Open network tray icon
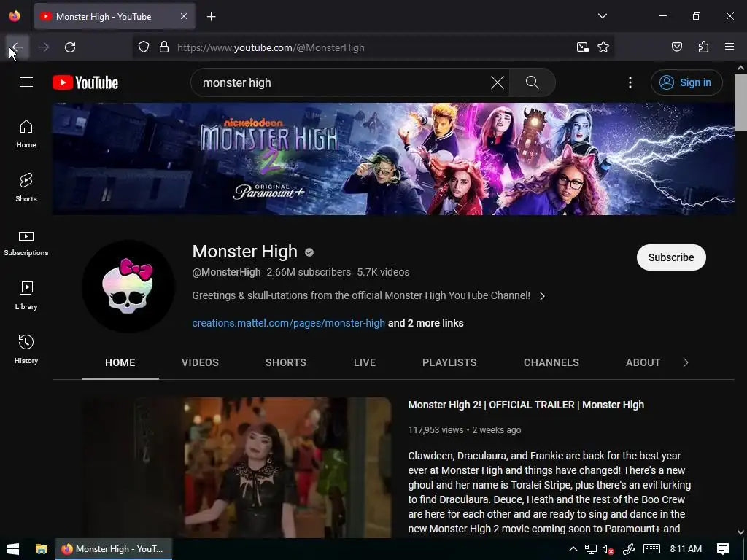The height and width of the screenshot is (560, 747). pyautogui.click(x=591, y=549)
